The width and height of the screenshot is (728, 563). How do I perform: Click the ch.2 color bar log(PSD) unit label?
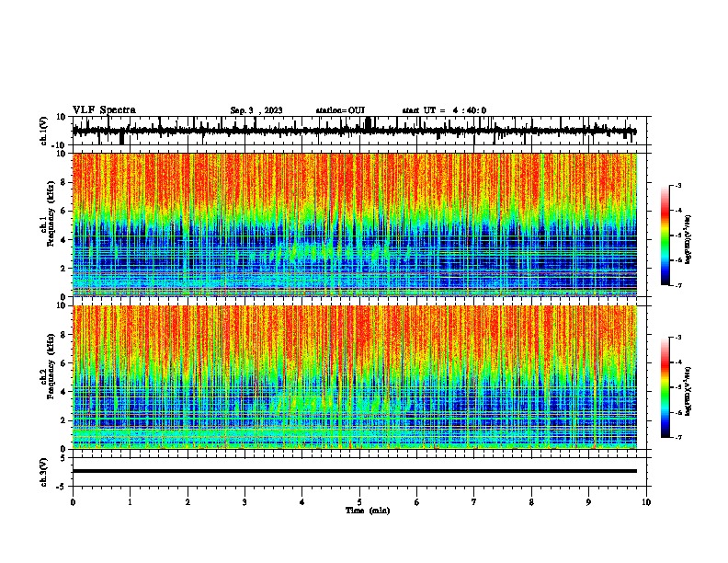pyautogui.click(x=688, y=392)
